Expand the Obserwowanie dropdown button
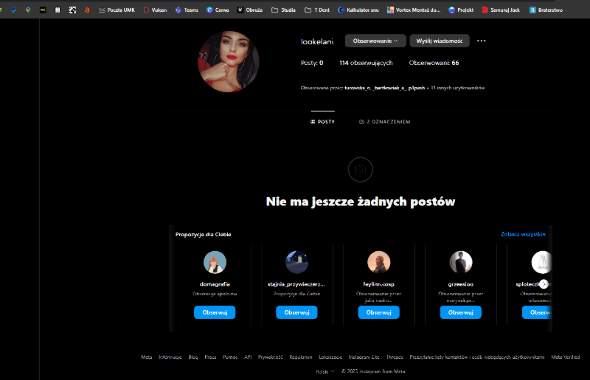This screenshot has height=380, width=590. click(x=375, y=41)
